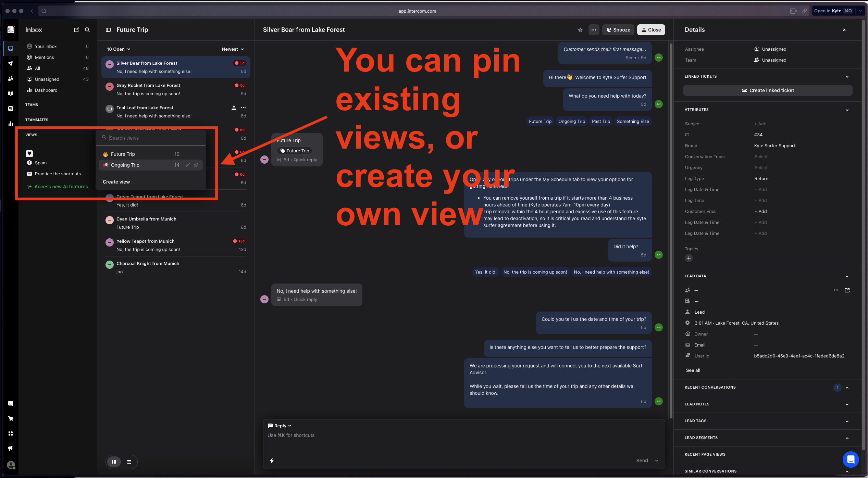868x478 pixels.
Task: Click Create linked ticket button
Action: (x=768, y=90)
